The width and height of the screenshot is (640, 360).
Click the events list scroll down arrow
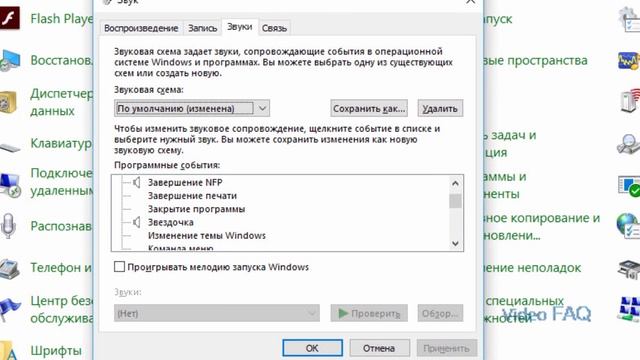pos(456,244)
